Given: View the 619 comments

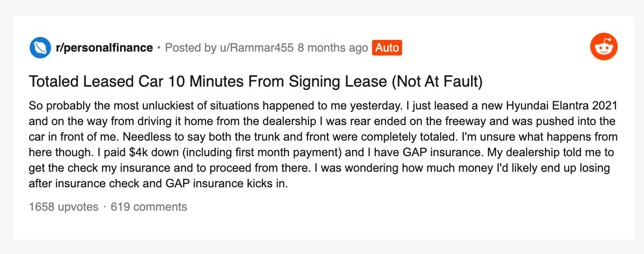Looking at the screenshot, I should click(x=149, y=207).
